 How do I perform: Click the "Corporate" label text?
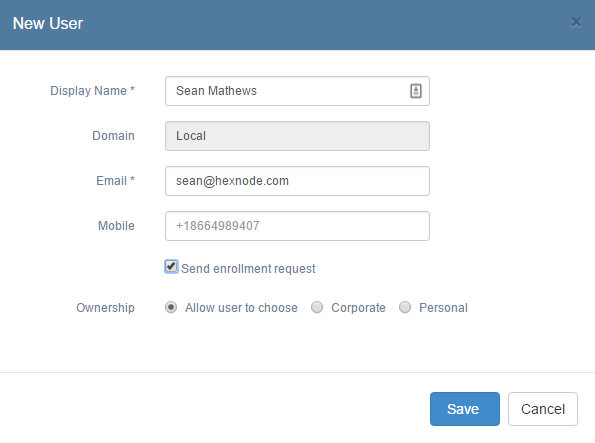(x=358, y=307)
